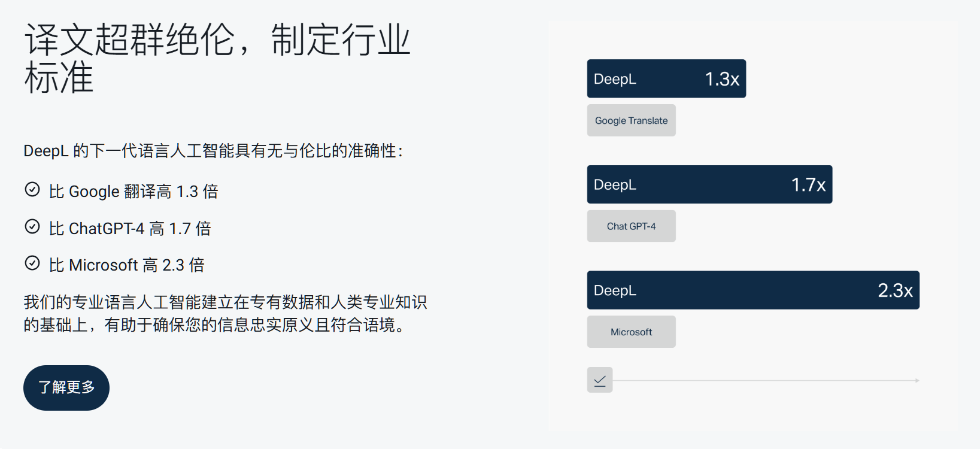
Task: Click the Google Translate label box
Action: (631, 120)
